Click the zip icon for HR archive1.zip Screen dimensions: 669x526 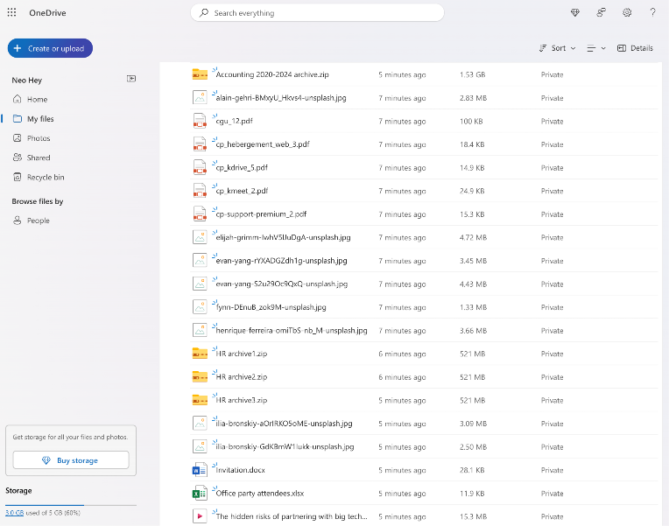(200, 354)
